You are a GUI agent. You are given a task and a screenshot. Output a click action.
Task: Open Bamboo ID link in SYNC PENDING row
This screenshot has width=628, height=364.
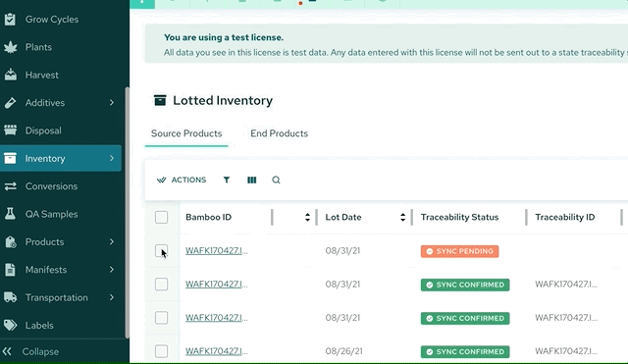pyautogui.click(x=216, y=250)
